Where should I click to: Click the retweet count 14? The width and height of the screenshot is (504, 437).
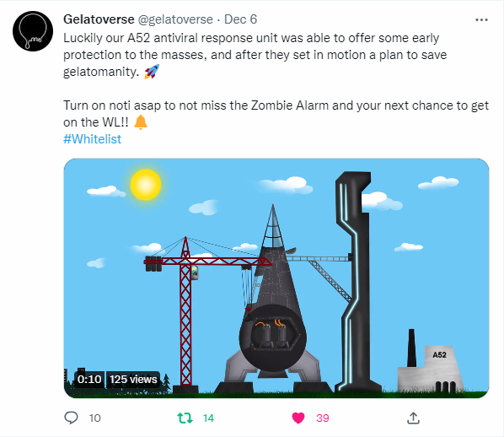208,418
